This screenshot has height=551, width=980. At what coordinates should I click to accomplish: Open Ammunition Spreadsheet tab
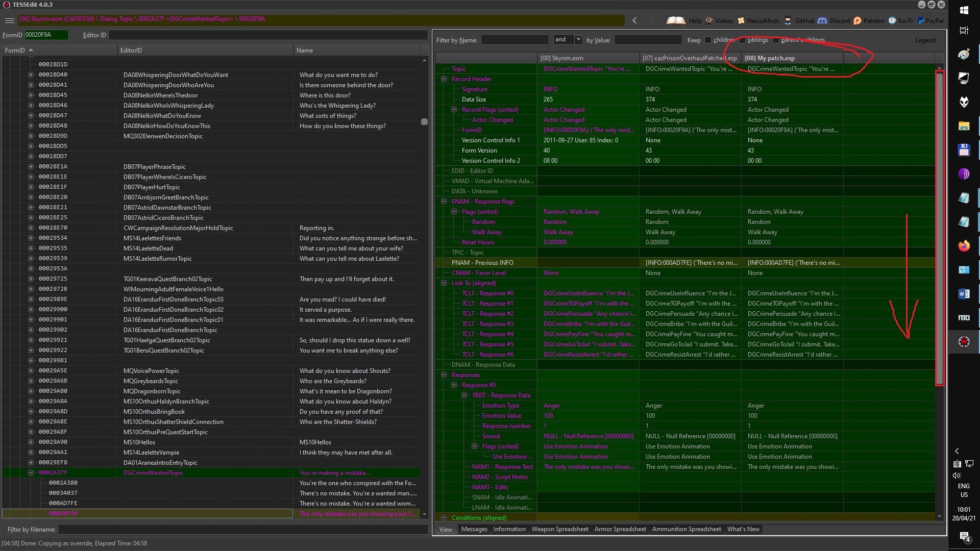coord(686,529)
